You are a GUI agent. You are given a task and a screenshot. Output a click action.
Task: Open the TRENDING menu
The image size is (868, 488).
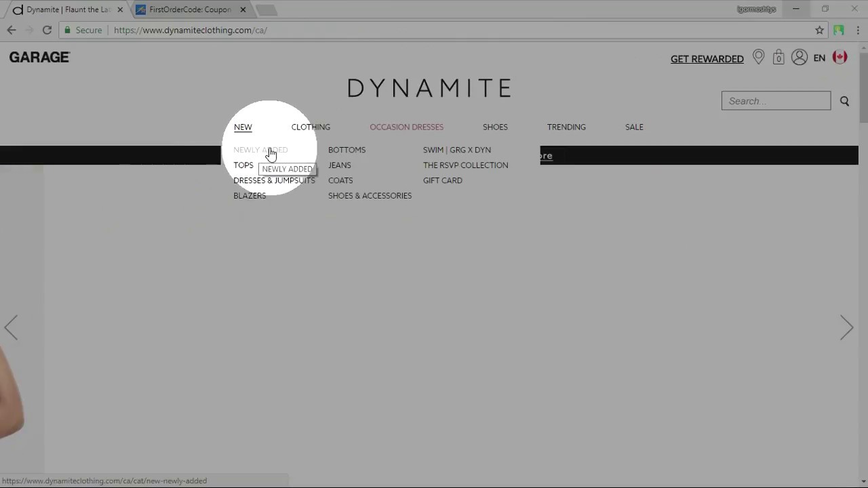pyautogui.click(x=566, y=127)
